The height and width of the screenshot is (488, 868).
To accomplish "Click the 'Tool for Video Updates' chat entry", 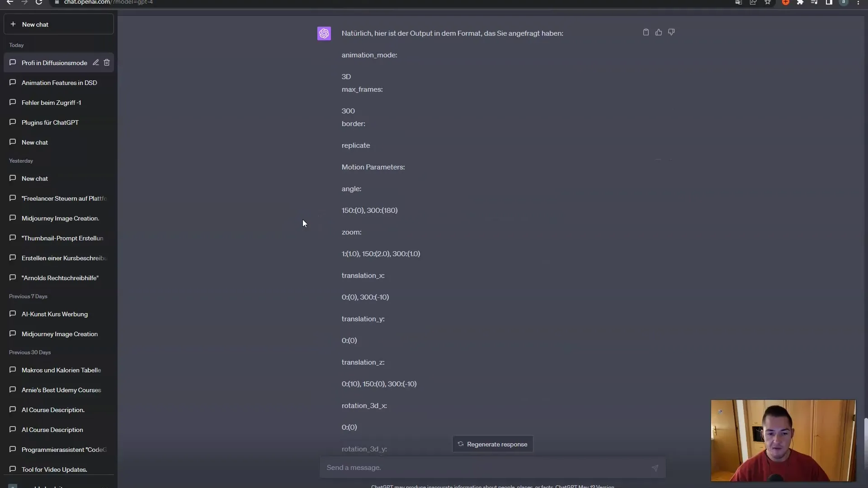I will pos(54,469).
